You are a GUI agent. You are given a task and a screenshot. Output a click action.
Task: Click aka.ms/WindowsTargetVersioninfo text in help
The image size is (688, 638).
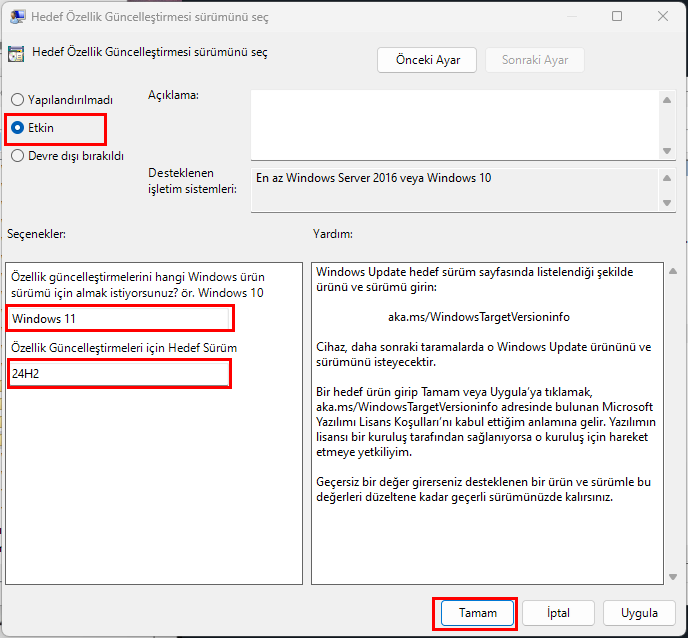479,317
